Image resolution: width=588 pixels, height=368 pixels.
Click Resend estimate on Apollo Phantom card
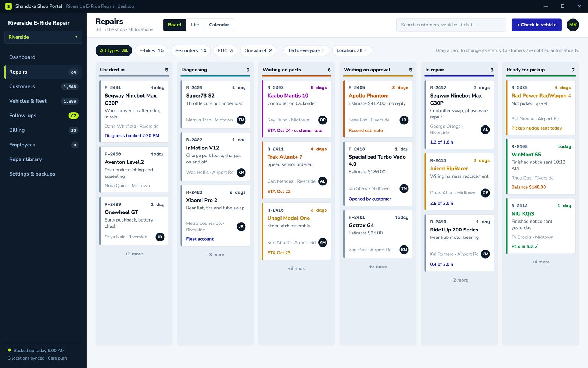pos(366,131)
